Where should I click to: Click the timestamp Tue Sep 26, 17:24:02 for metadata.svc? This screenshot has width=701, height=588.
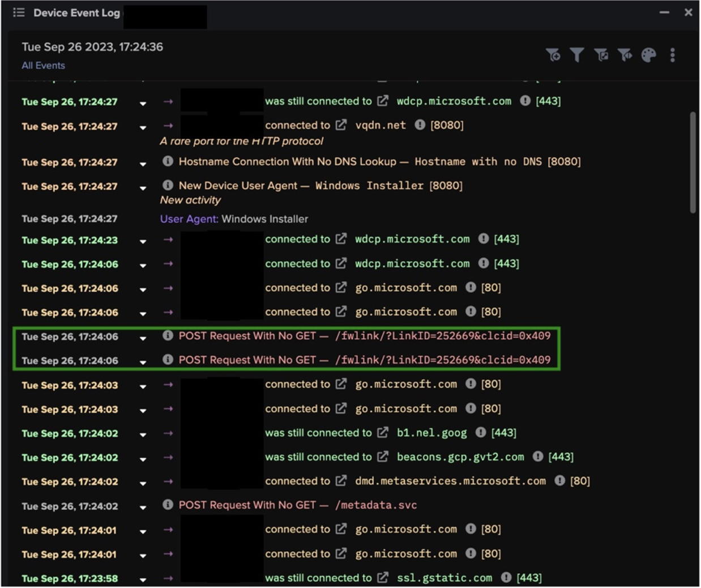(70, 505)
